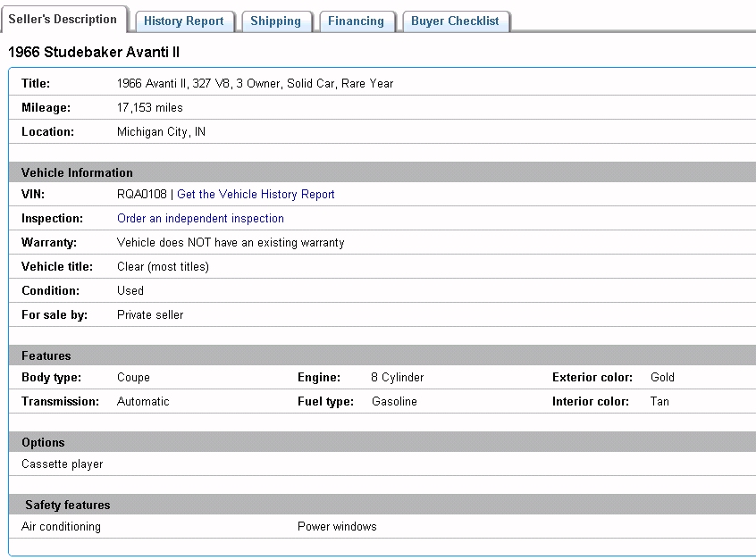Click the Vehicle title: label
This screenshot has width=756, height=560.
[57, 266]
